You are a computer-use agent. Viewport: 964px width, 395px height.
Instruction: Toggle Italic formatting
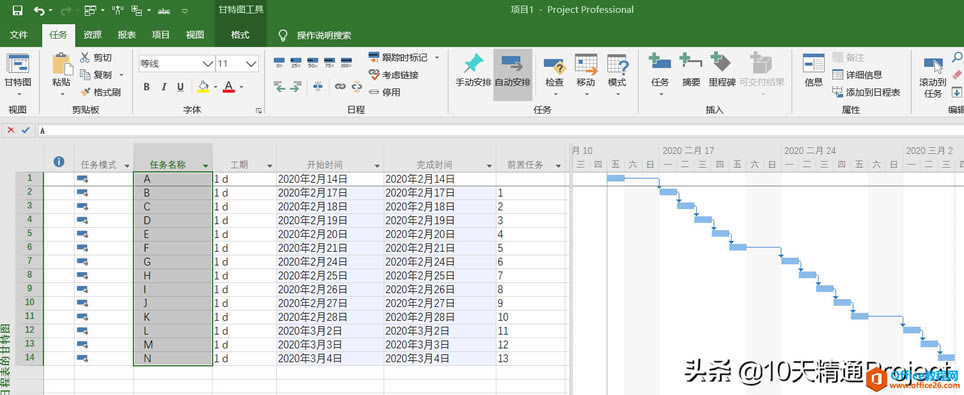click(x=164, y=87)
